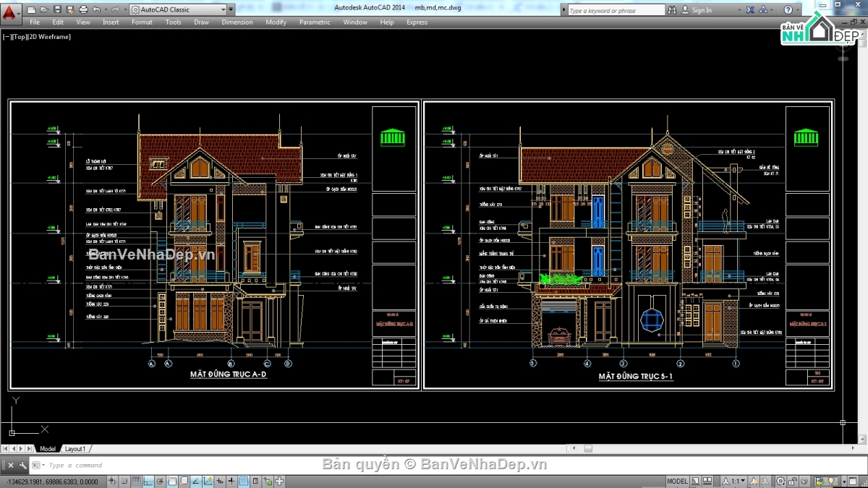Open the Dimension menu

pyautogui.click(x=237, y=22)
